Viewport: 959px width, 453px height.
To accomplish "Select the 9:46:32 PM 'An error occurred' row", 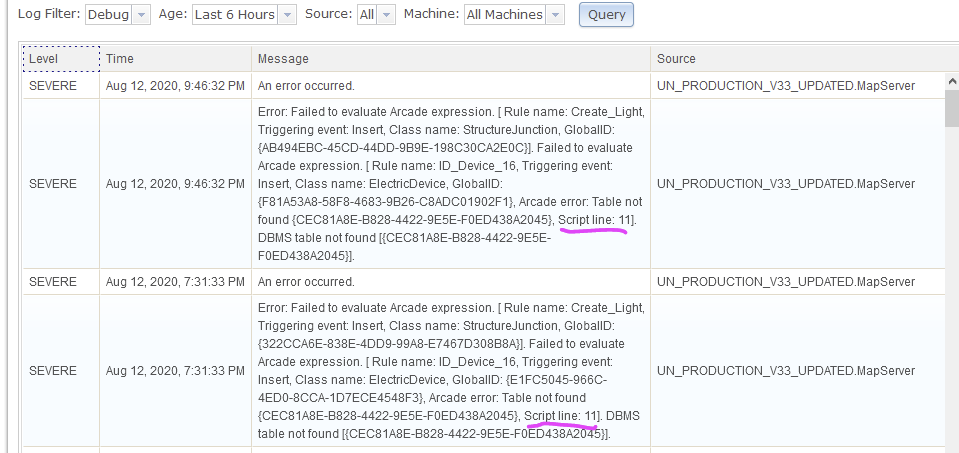I will click(x=484, y=86).
